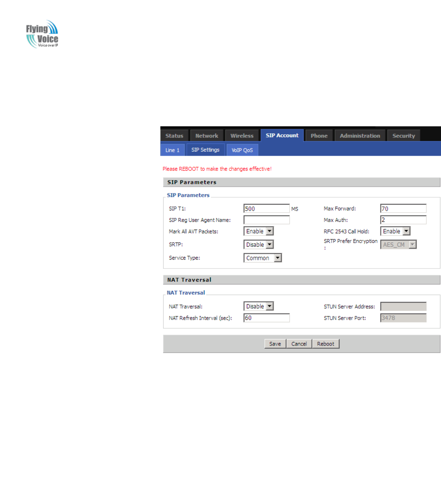Image resolution: width=441 pixels, height=504 pixels.
Task: Click NAT Refresh Interval field
Action: point(266,318)
